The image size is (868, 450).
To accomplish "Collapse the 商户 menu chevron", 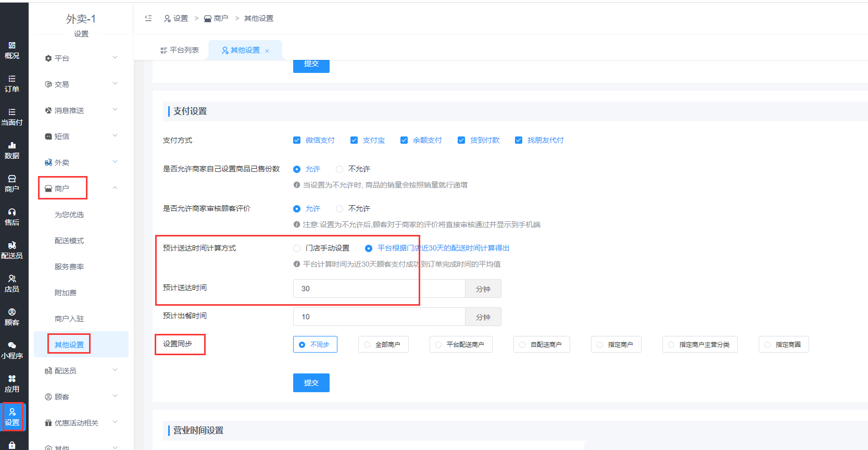I will [x=115, y=187].
